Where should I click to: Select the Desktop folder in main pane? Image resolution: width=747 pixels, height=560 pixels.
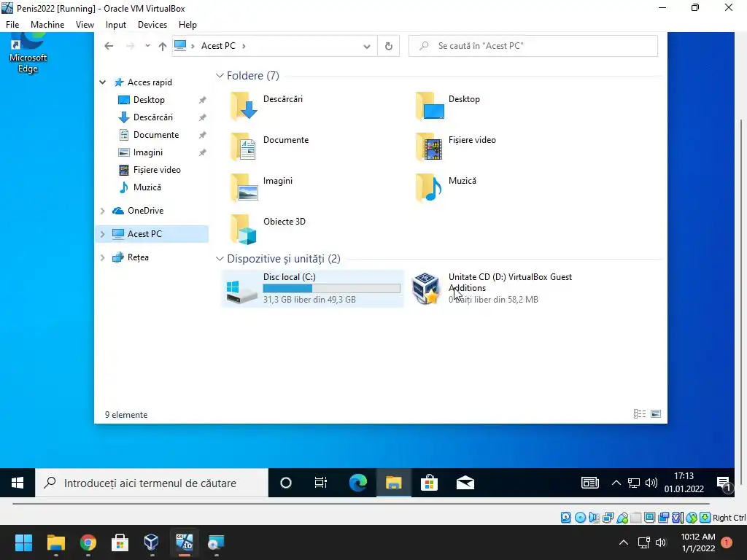[448, 106]
